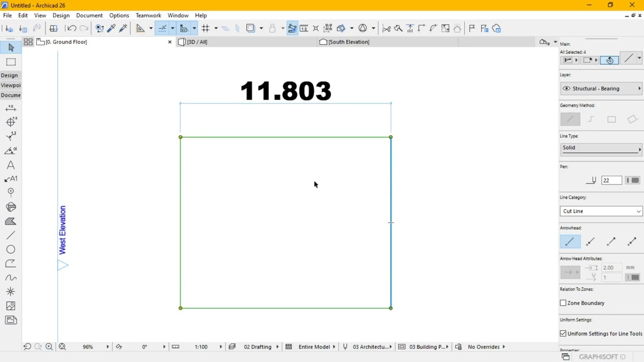644x362 pixels.
Task: Select the Drawing tool
Action: 11,320
